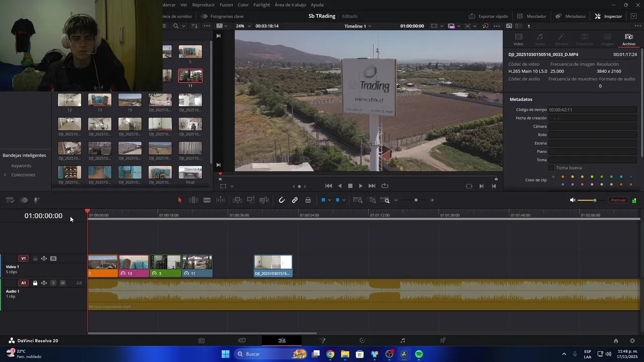This screenshot has width=644, height=362.
Task: Open the flag color dropdown arrow
Action: click(x=330, y=200)
